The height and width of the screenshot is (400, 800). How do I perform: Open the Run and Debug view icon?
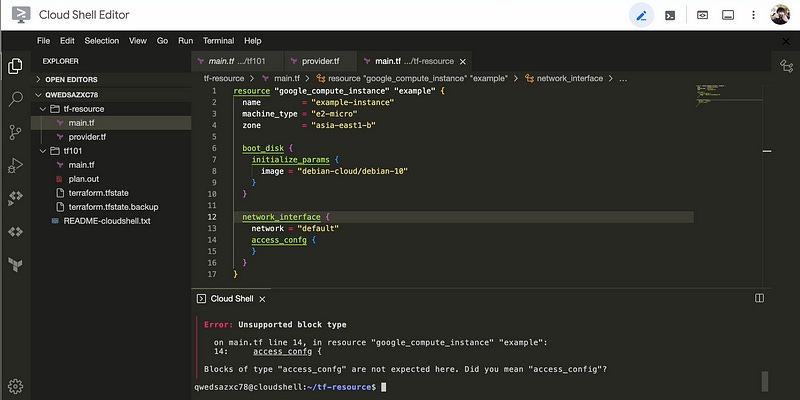point(15,165)
